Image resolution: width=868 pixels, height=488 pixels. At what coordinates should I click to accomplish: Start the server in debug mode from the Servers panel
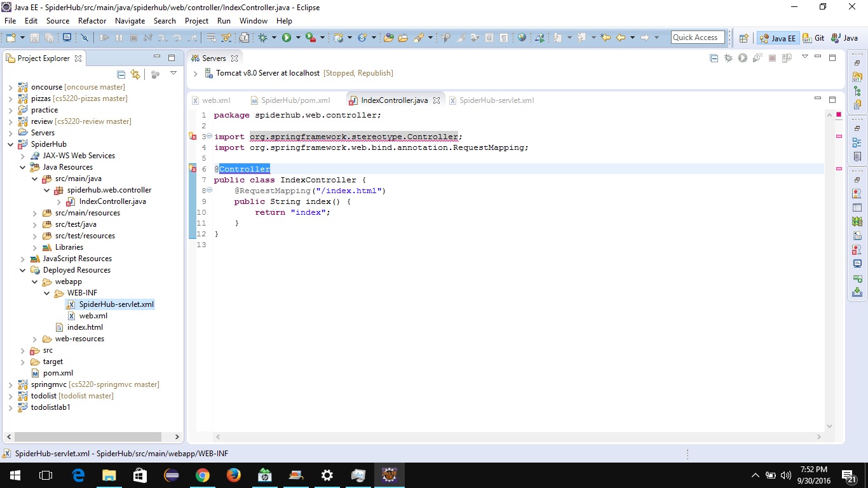(x=728, y=58)
